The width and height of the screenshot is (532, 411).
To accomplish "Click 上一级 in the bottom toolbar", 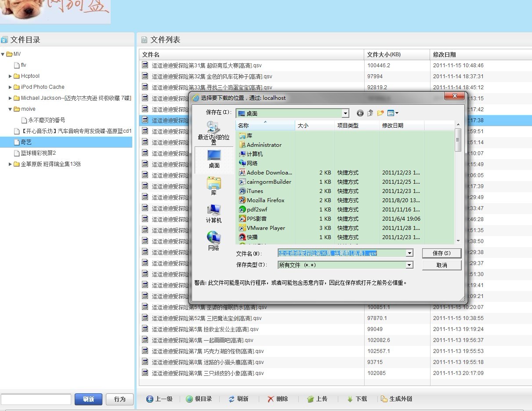I will pos(159,399).
